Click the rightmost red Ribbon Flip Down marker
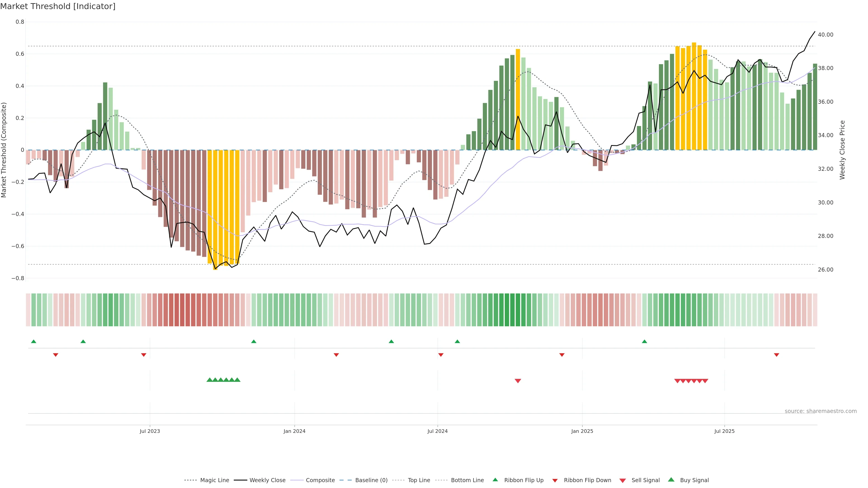Screen dimensions: 868x488 pos(776,355)
